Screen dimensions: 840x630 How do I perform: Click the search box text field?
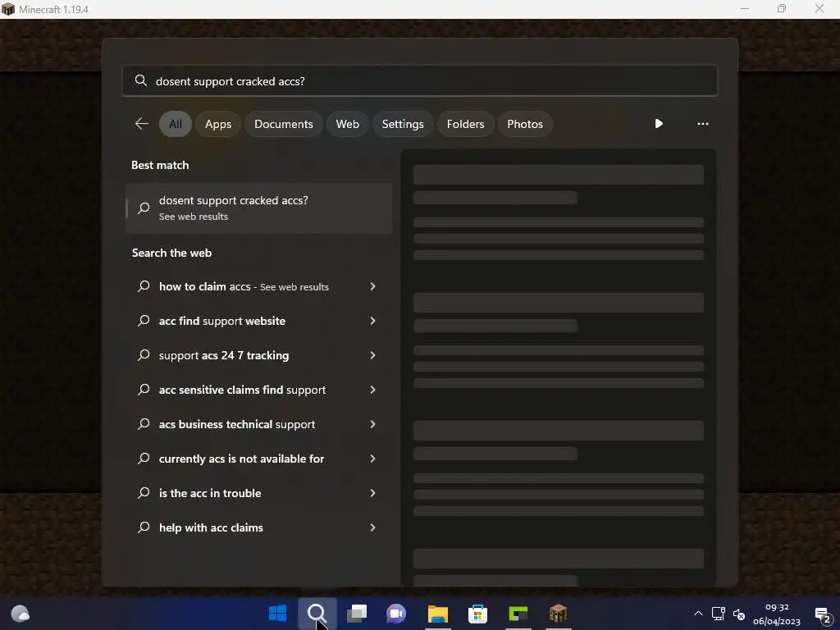coord(420,80)
